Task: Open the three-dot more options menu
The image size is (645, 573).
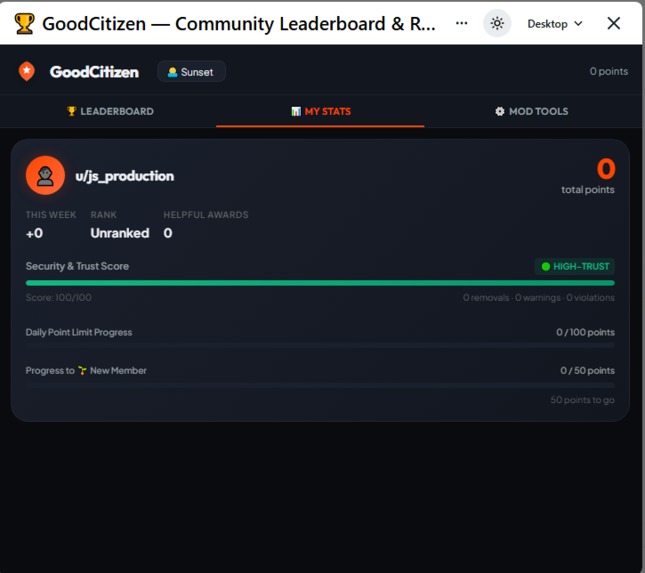Action: coord(462,23)
